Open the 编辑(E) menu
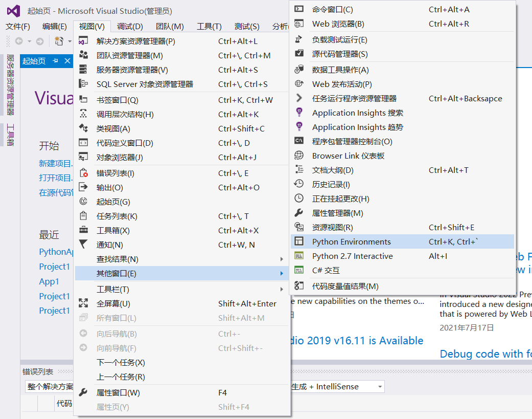 pyautogui.click(x=54, y=27)
